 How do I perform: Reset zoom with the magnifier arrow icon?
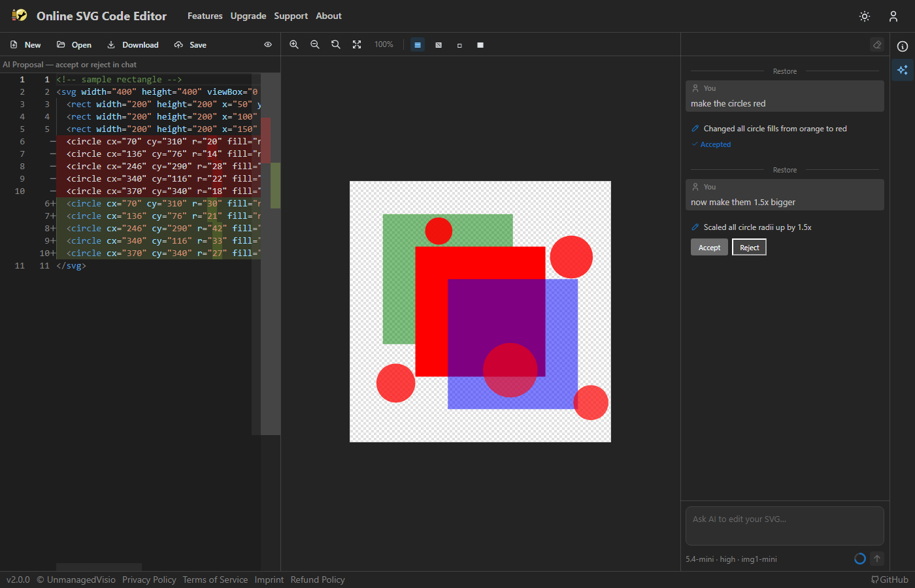point(336,44)
